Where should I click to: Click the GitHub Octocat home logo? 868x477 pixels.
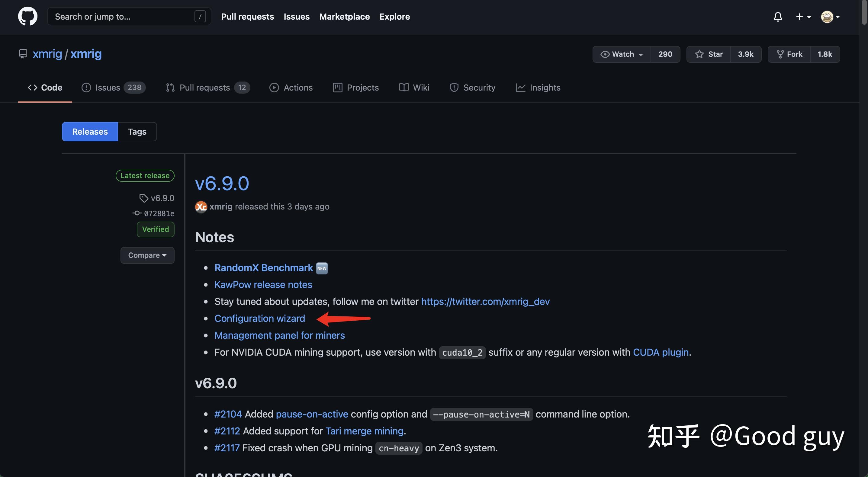(27, 16)
